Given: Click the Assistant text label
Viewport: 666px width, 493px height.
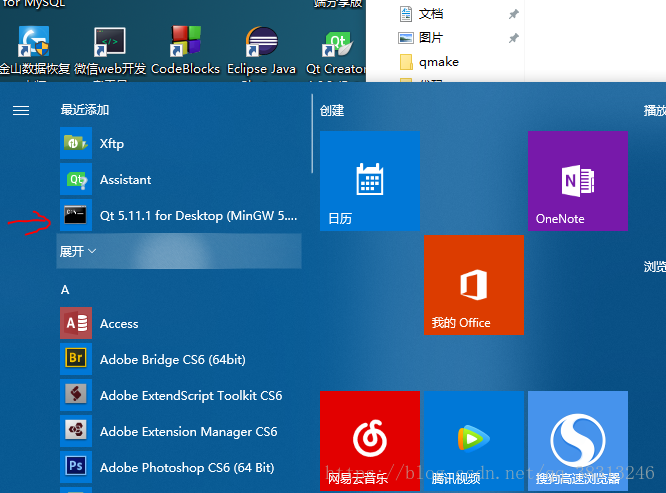Looking at the screenshot, I should (x=125, y=180).
